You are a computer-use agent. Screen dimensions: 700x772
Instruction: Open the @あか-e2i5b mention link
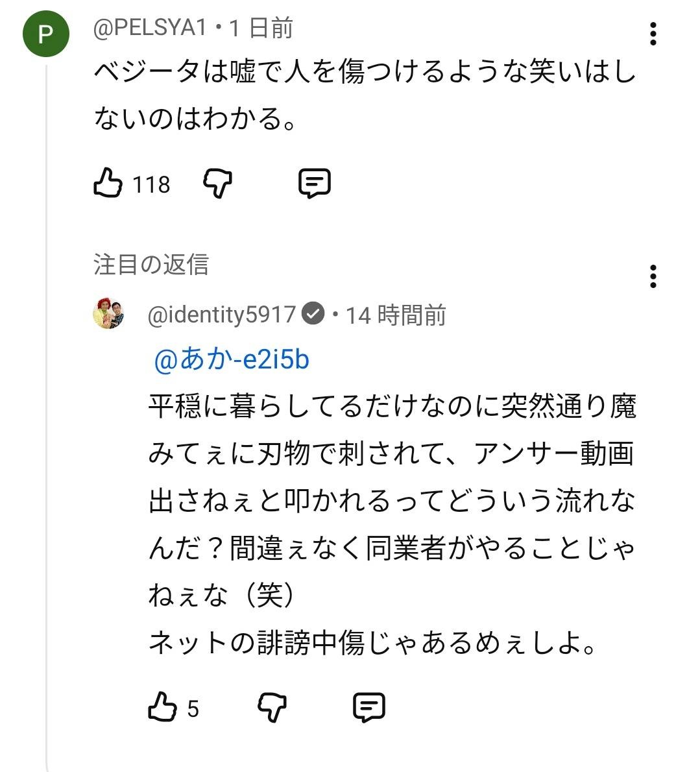(232, 359)
